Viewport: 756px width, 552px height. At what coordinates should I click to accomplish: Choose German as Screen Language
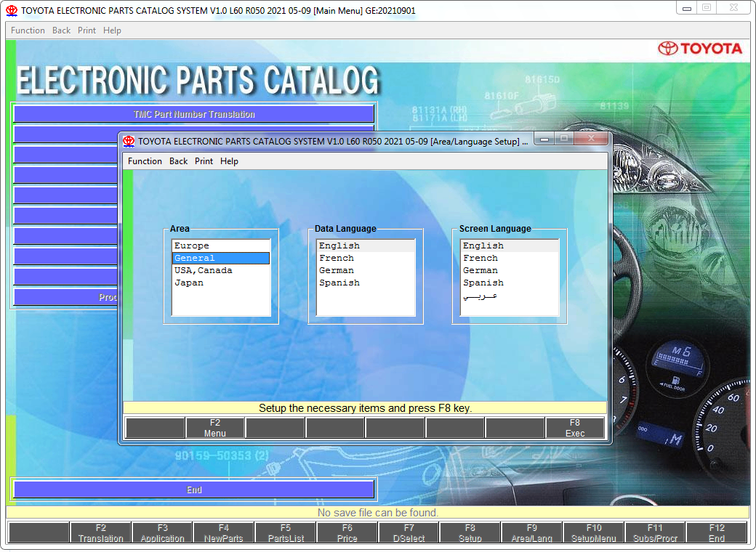tap(510, 271)
